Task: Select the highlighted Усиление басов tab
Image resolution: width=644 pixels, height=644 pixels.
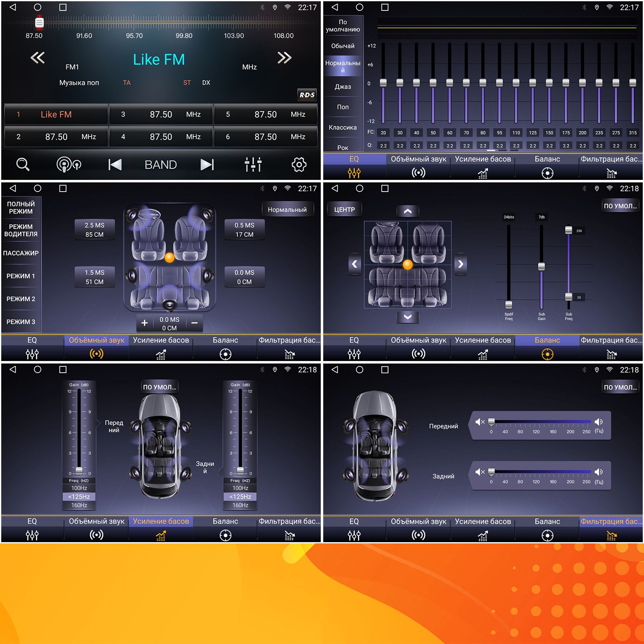Action: (x=161, y=527)
